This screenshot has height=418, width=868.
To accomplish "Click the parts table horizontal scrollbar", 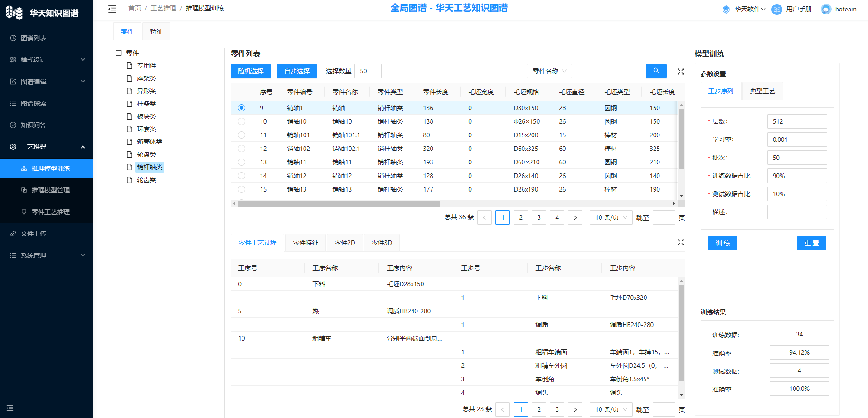I will point(339,204).
